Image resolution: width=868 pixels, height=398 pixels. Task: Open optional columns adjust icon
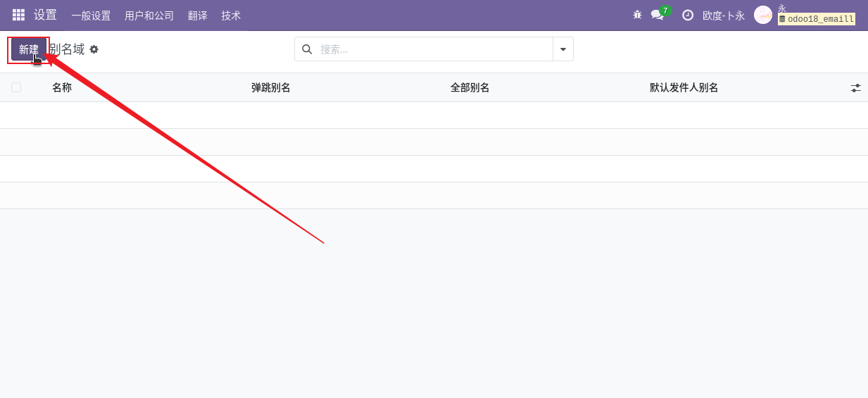click(855, 88)
